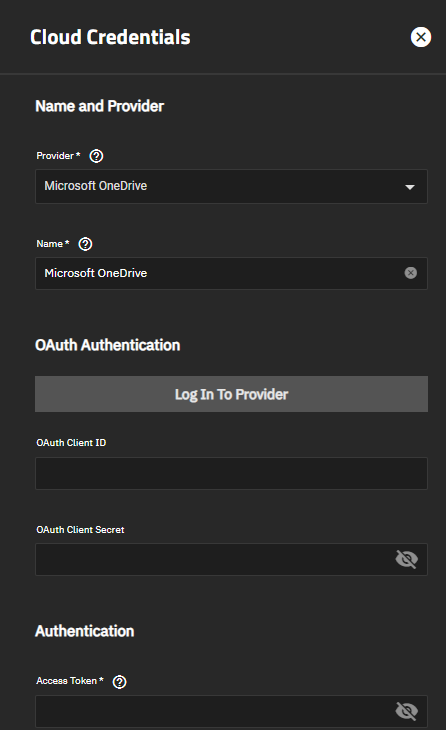The width and height of the screenshot is (446, 730).
Task: Click the Log In To Provider button
Action: click(231, 394)
